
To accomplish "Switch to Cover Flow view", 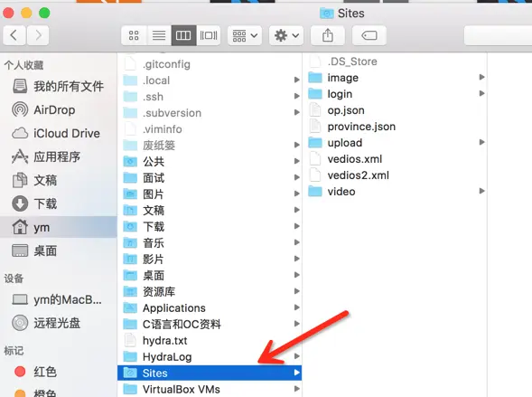I will pos(209,35).
